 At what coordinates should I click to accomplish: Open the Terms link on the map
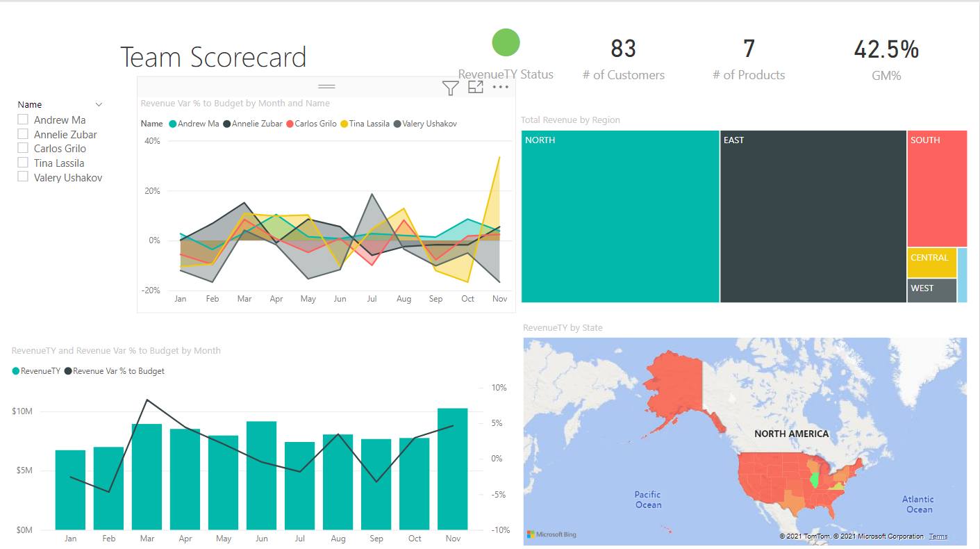(938, 536)
